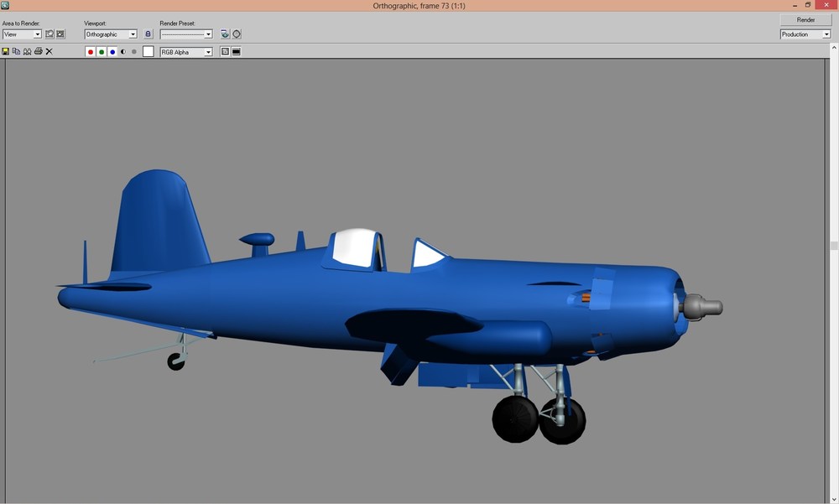
Task: Click the white color swatch
Action: point(149,51)
